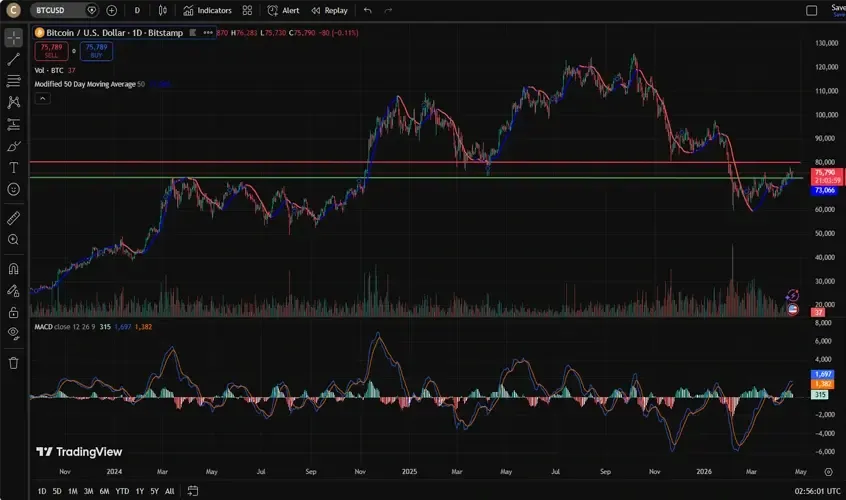Click the 315 histogram value label
Viewport: 846px width, 500px height.
820,395
